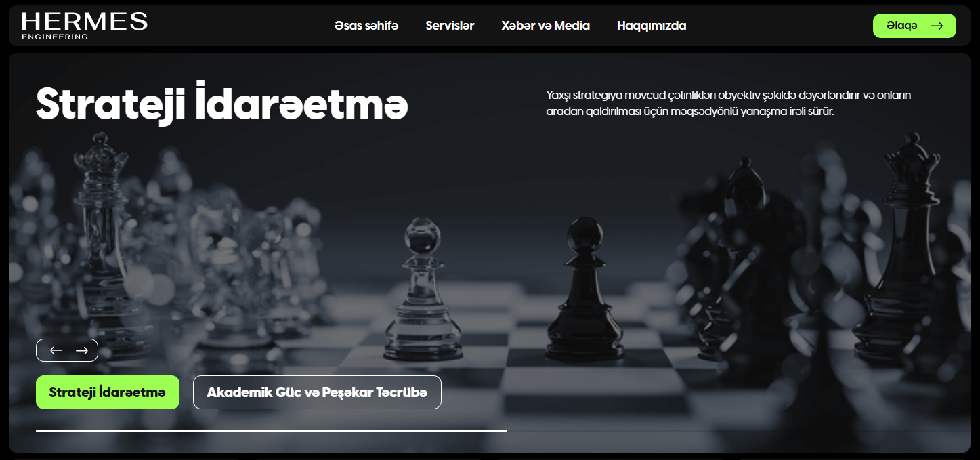Click the HERMES logo wordmark

click(85, 21)
